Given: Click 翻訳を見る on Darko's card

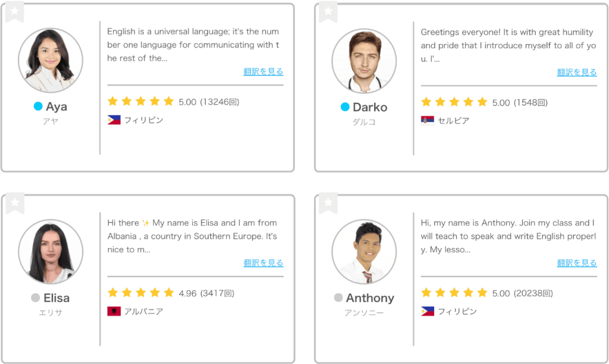Looking at the screenshot, I should click(x=576, y=72).
